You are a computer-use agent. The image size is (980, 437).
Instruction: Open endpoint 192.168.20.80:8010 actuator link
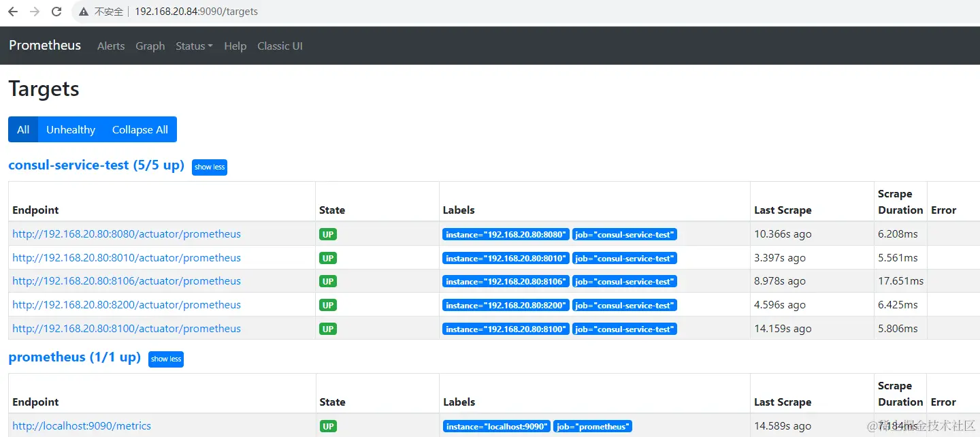(x=127, y=258)
